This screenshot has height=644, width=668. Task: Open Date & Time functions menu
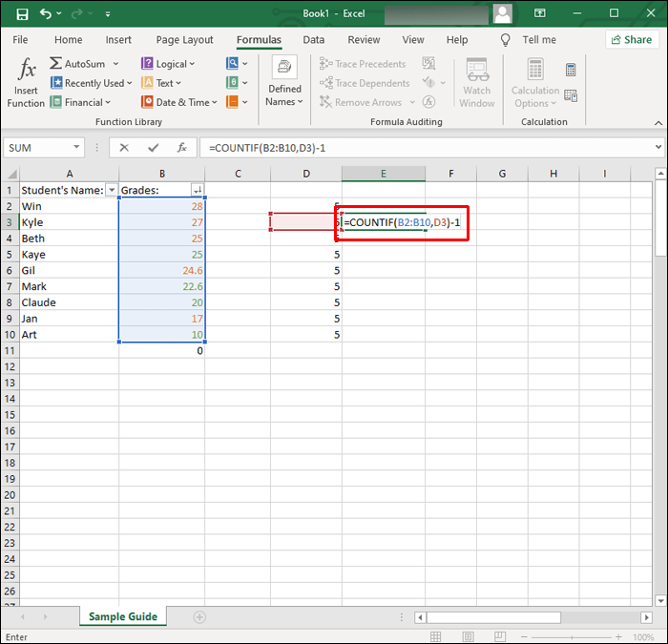point(179,102)
